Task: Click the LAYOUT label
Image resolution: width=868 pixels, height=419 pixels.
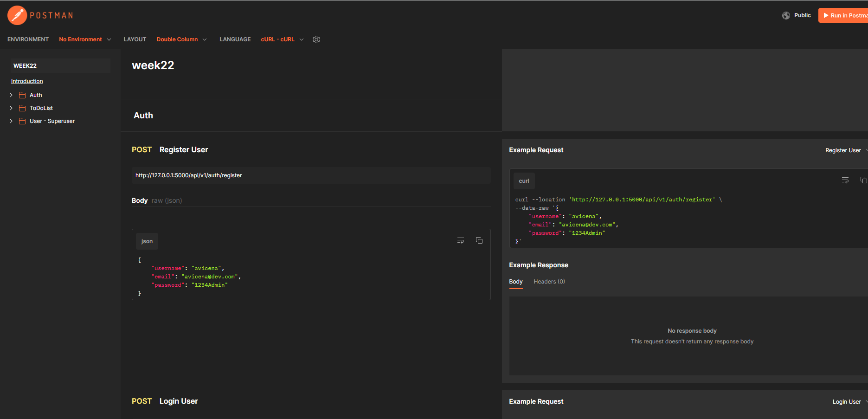Action: [135, 39]
